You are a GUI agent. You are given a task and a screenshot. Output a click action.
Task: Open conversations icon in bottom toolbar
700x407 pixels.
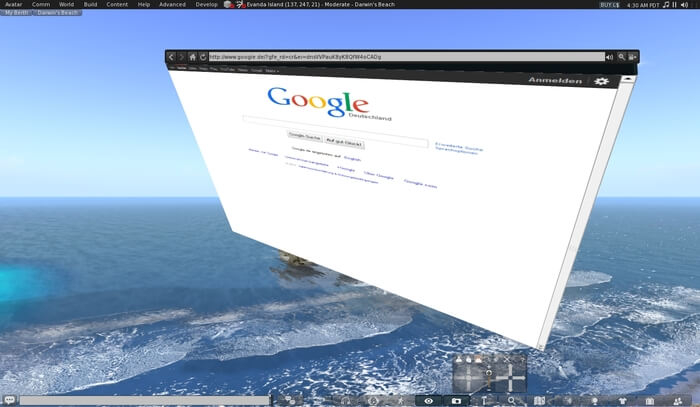coord(291,401)
